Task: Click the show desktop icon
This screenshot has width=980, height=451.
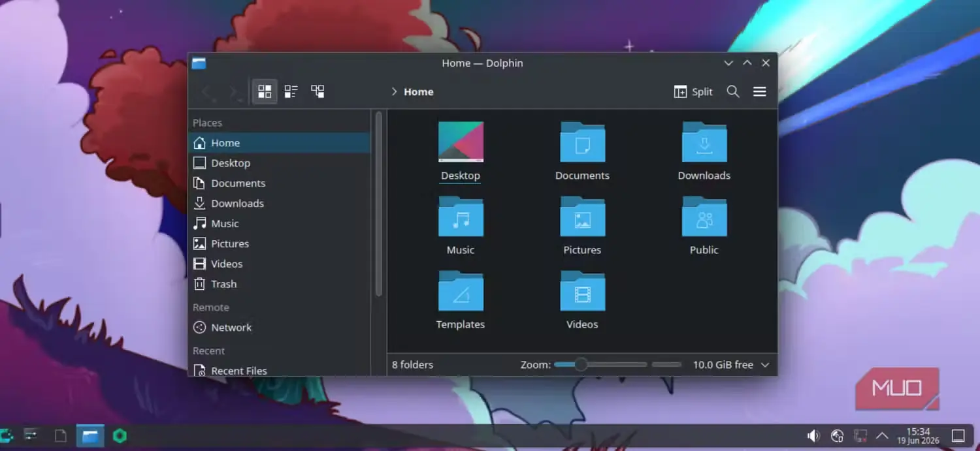Action: pyautogui.click(x=958, y=435)
